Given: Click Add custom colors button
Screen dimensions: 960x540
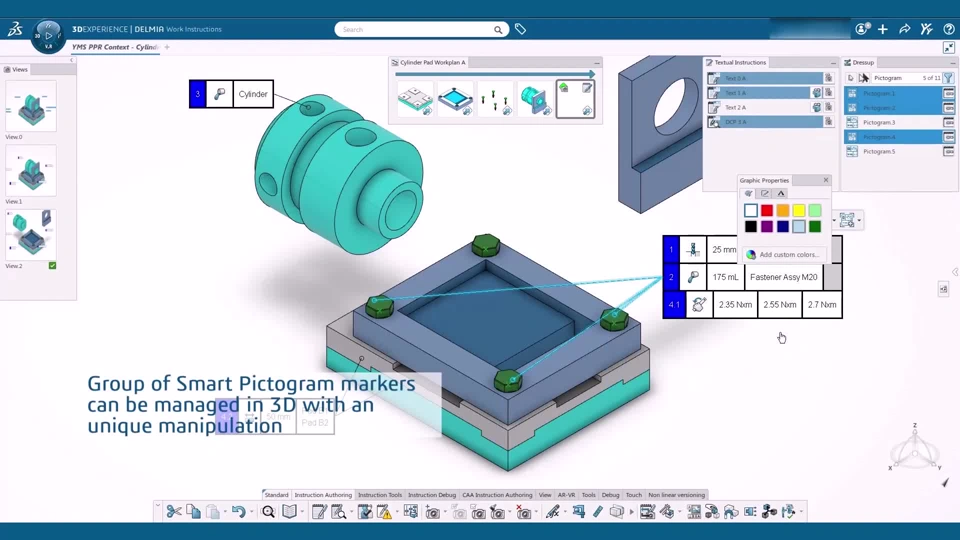Looking at the screenshot, I should tap(784, 255).
